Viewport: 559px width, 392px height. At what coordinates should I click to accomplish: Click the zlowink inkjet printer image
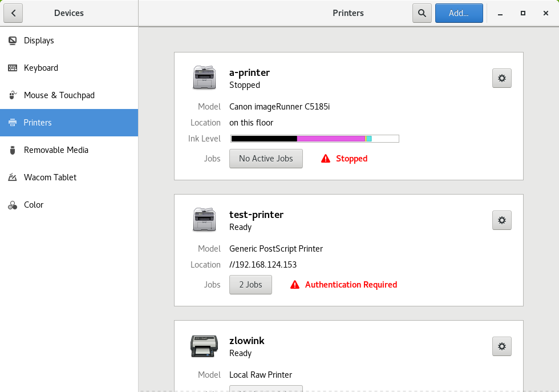204,346
